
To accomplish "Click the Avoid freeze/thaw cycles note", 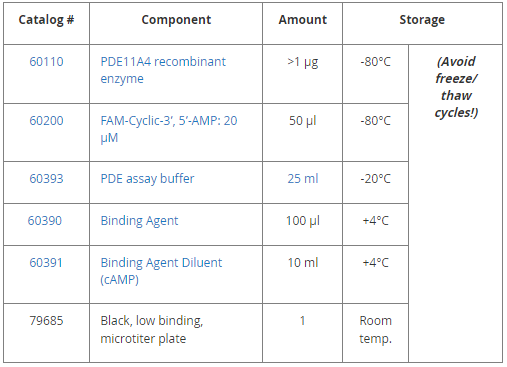I will [x=456, y=87].
